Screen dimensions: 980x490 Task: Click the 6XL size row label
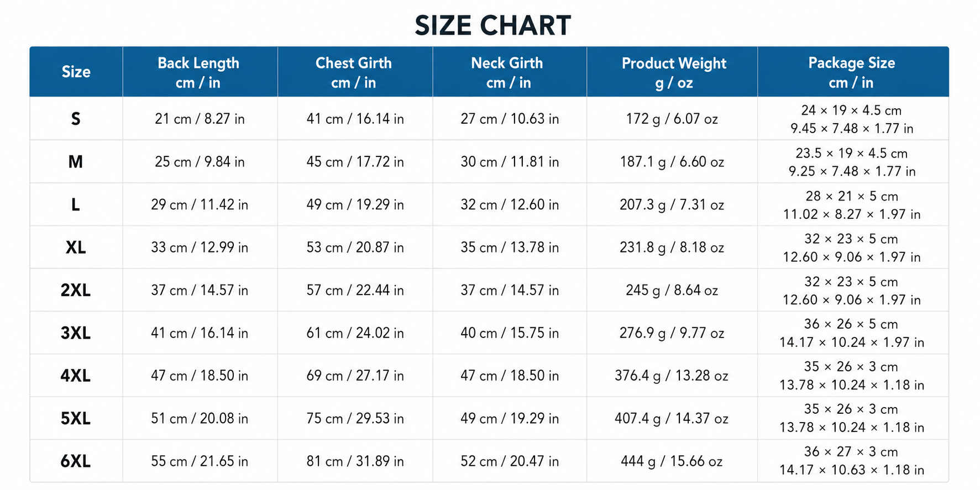click(76, 461)
